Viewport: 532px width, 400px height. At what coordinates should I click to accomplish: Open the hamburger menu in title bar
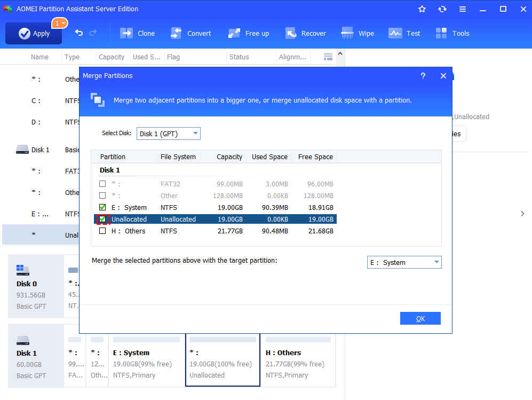[463, 9]
